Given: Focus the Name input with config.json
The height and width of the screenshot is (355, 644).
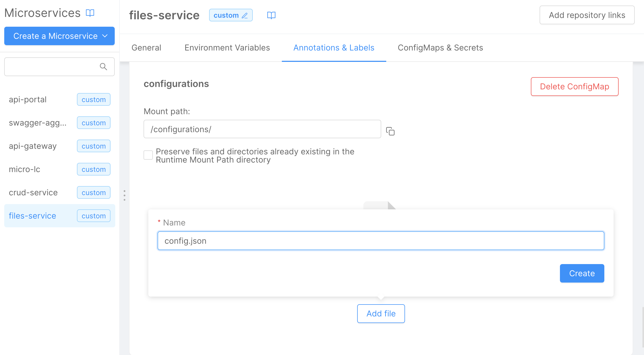Looking at the screenshot, I should pos(381,241).
